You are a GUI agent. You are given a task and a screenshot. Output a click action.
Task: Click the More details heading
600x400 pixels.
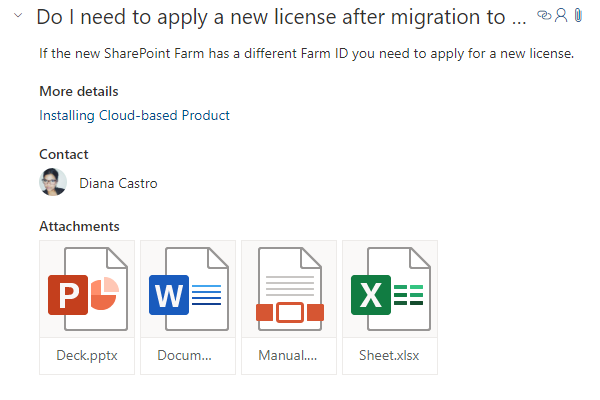pos(79,91)
